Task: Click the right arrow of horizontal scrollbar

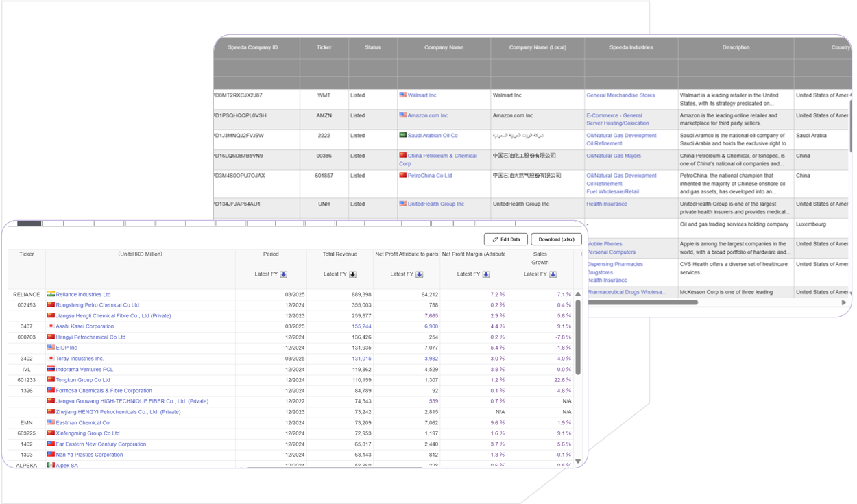Action: tap(843, 302)
